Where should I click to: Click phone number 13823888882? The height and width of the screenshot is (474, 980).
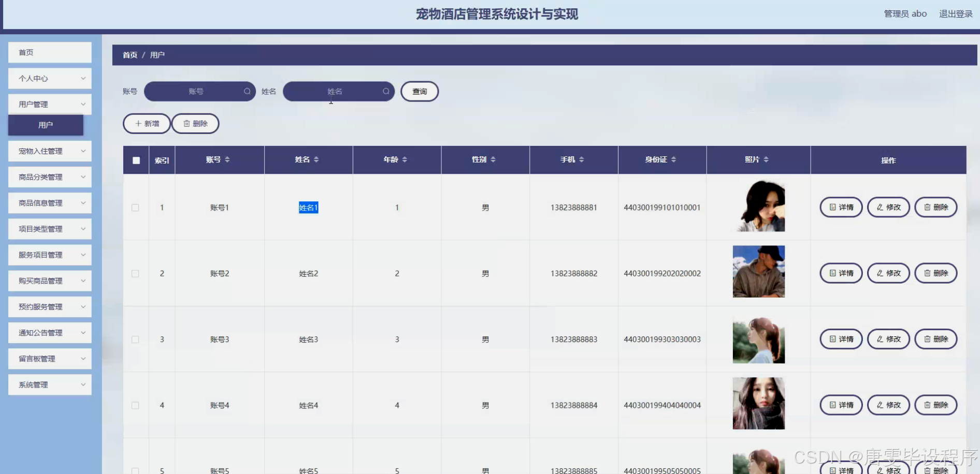click(x=574, y=273)
